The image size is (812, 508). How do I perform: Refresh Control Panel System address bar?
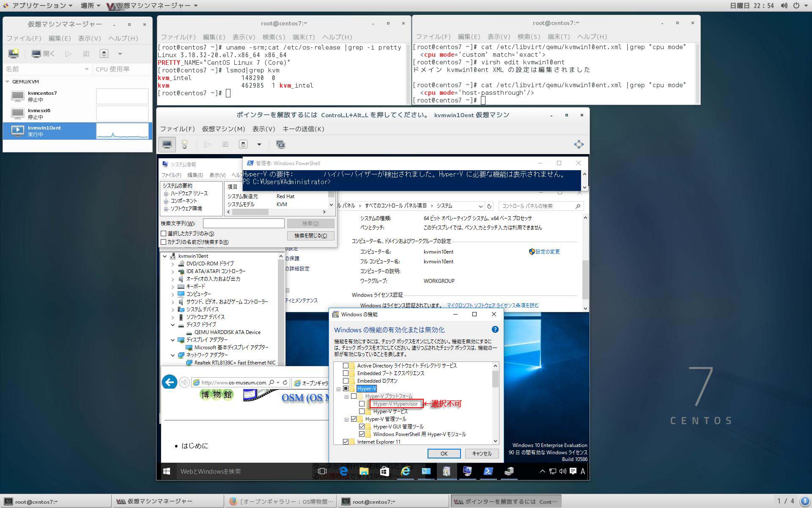[489, 206]
